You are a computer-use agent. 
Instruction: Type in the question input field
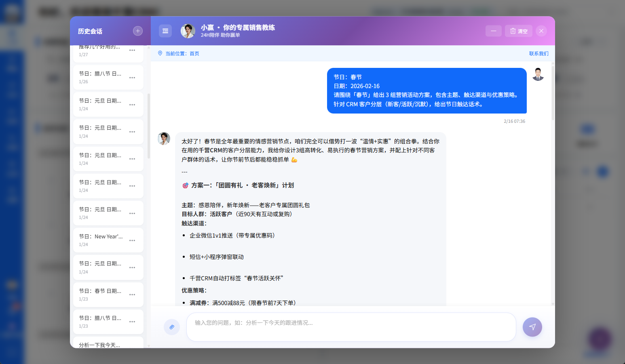[351, 327]
